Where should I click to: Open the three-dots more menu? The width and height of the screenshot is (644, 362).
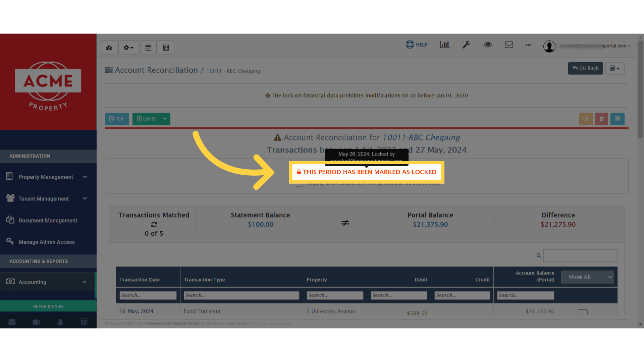[x=528, y=45]
